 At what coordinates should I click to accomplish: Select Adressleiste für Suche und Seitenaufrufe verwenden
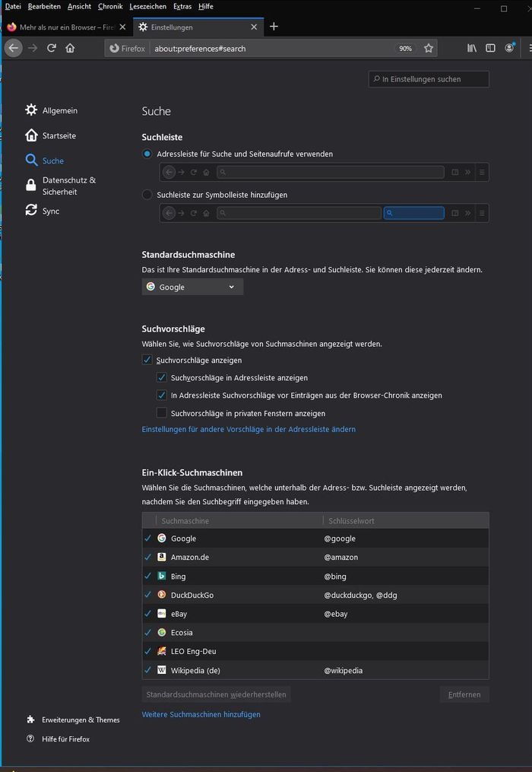[x=145, y=154]
